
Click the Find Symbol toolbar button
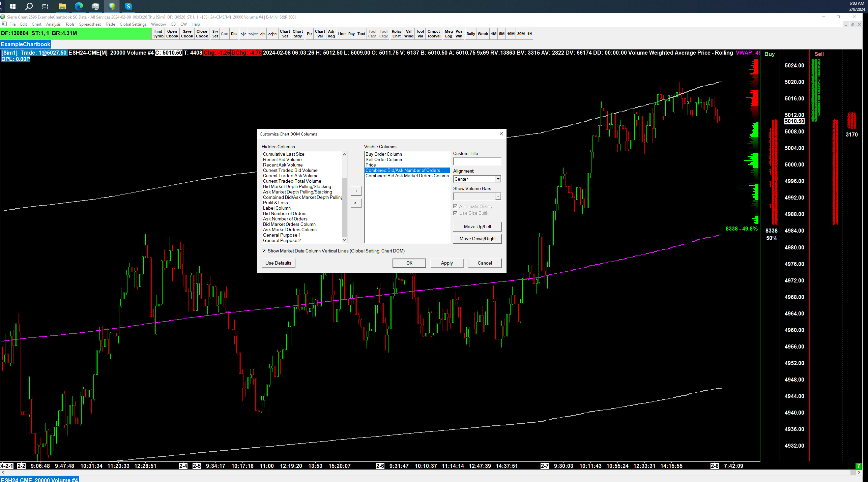coord(158,34)
